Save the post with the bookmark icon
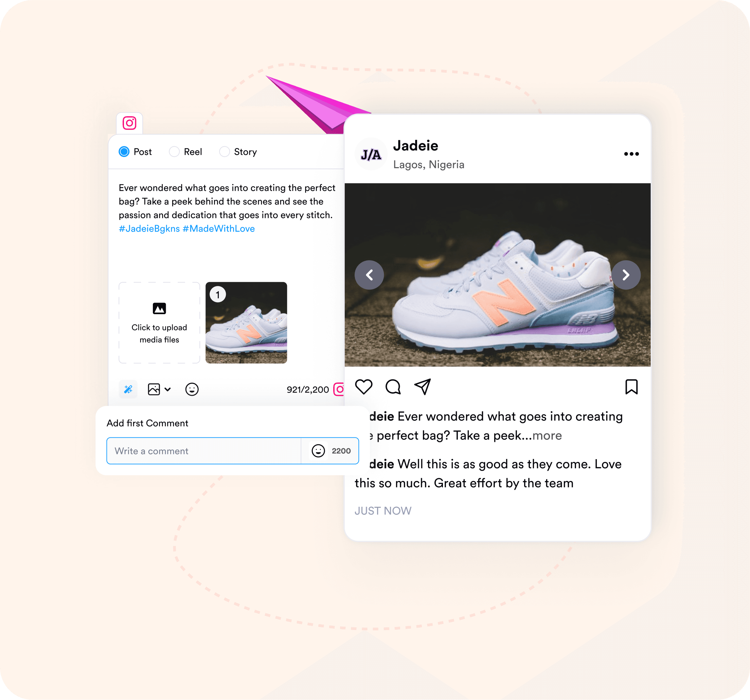 632,385
